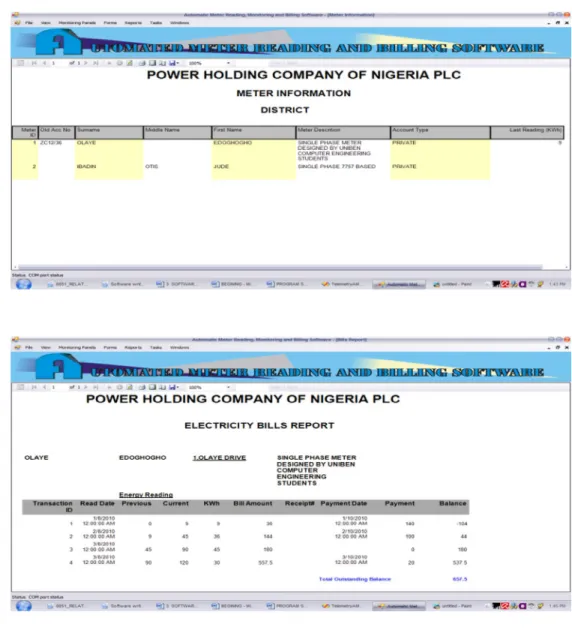This screenshot has height=633, width=572.
Task: Click the Bill Amount column header
Action: (253, 504)
